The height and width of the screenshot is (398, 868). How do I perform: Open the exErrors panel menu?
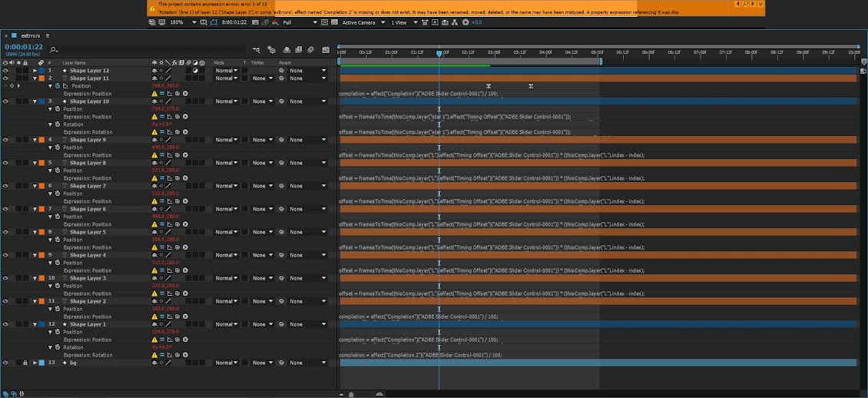pos(48,35)
